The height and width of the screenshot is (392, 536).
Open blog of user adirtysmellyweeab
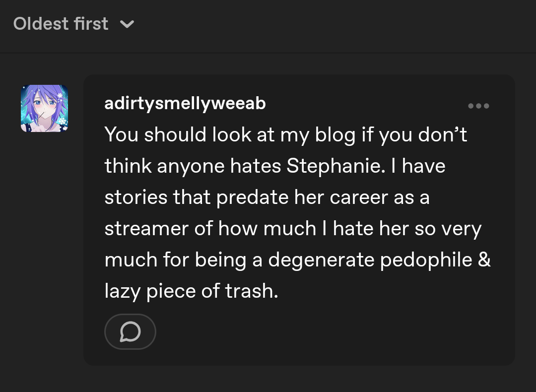185,103
